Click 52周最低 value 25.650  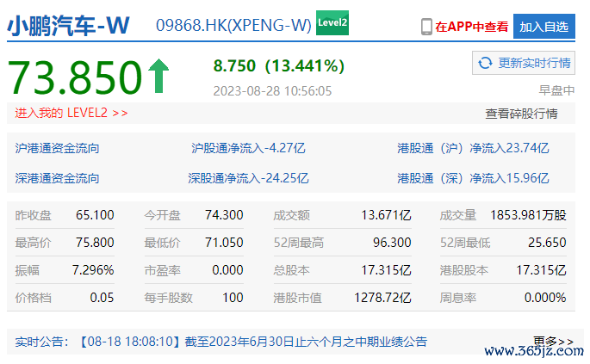coord(547,243)
